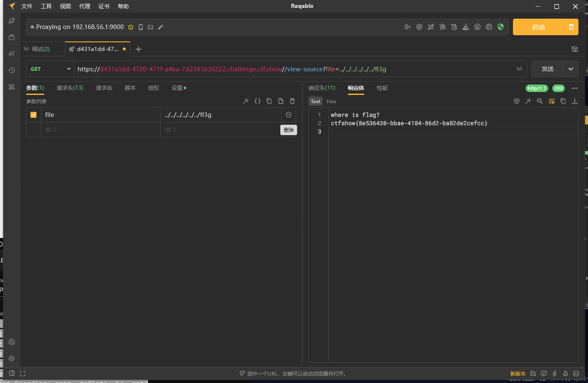Select the 设置 tab
The height and width of the screenshot is (383, 588).
(x=179, y=88)
